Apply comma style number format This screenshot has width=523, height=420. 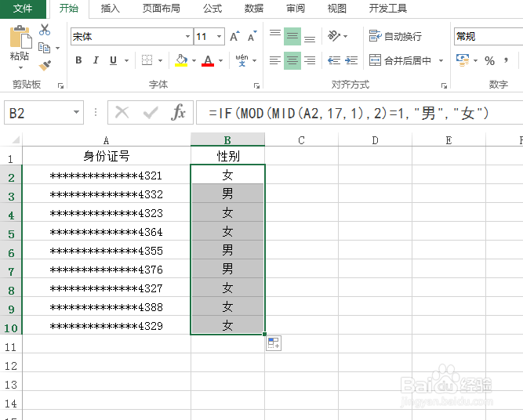click(x=507, y=60)
